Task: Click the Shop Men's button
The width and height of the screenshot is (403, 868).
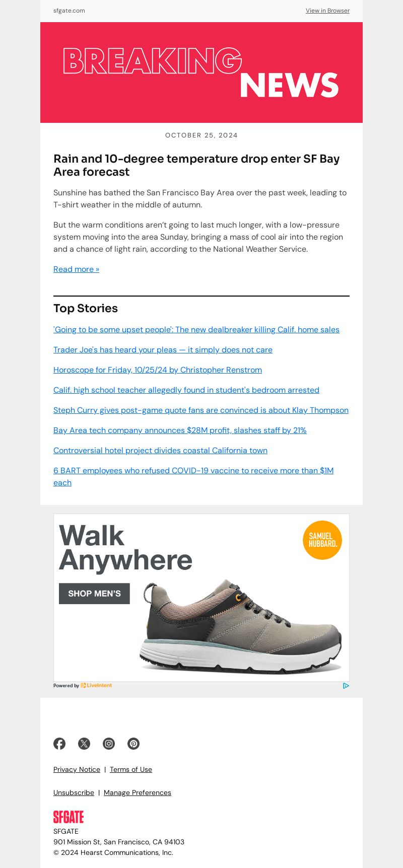Action: click(94, 594)
